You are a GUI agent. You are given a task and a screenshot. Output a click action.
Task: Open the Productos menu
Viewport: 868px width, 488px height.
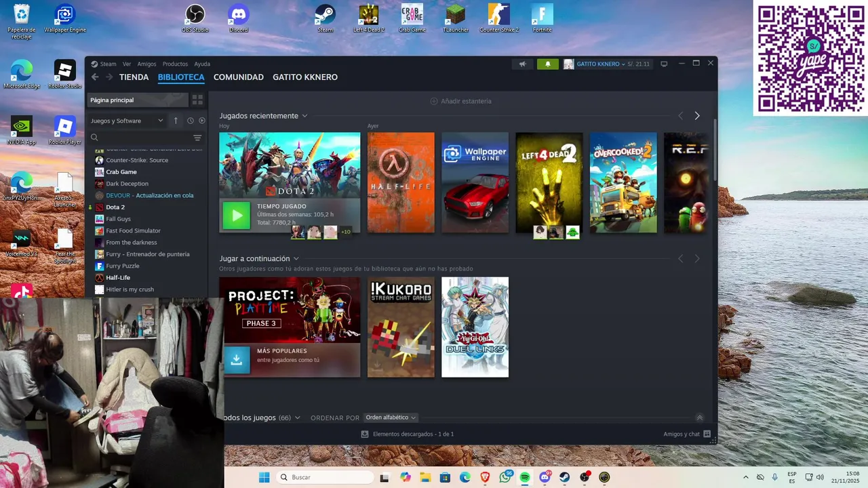coord(175,64)
